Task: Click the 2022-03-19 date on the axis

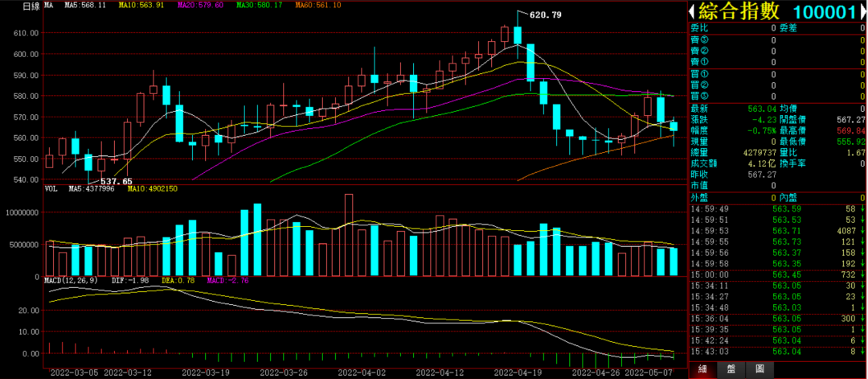Action: [206, 373]
